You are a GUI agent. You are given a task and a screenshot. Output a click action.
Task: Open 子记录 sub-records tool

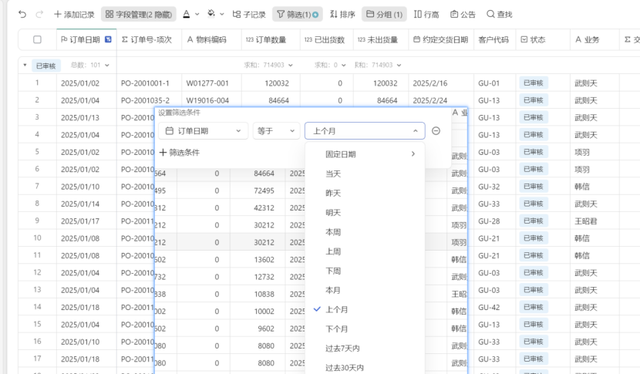[x=249, y=14]
